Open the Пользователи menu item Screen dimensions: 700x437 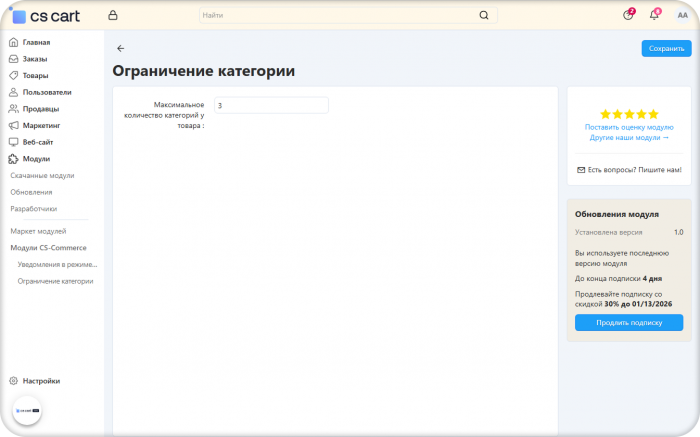(47, 92)
